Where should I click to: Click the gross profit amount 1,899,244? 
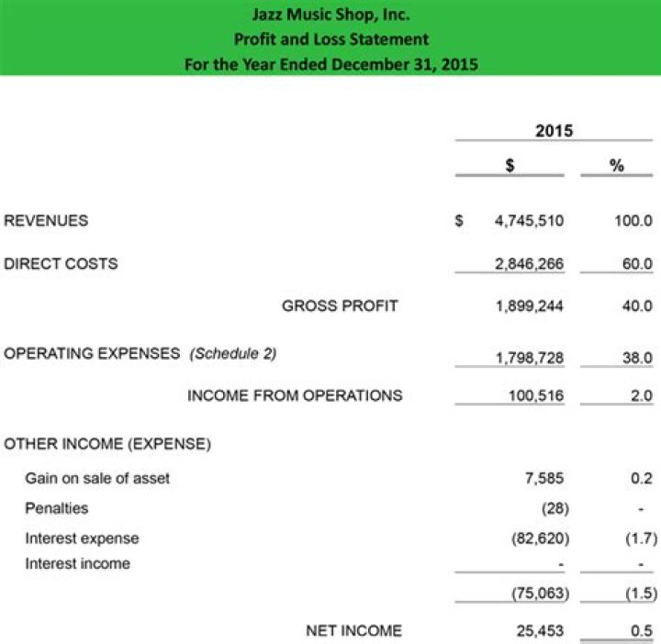click(528, 306)
